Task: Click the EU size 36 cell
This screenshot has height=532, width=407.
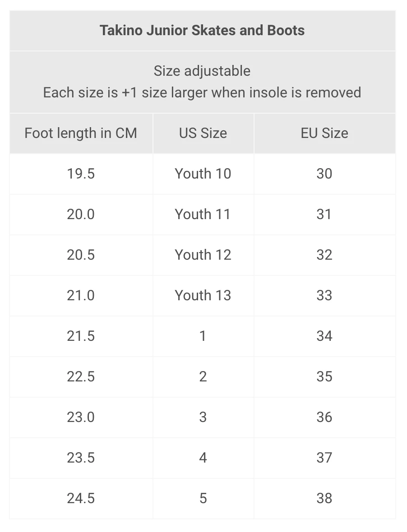Action: tap(324, 417)
